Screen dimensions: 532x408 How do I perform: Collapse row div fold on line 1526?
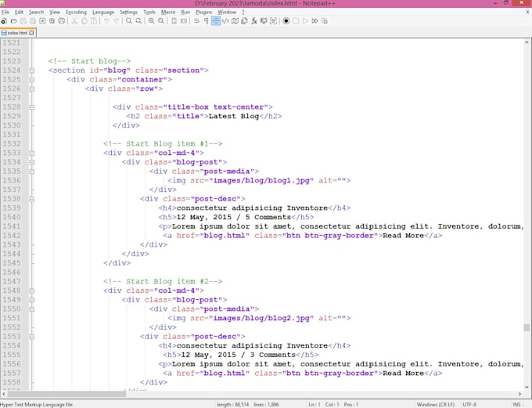(x=31, y=88)
